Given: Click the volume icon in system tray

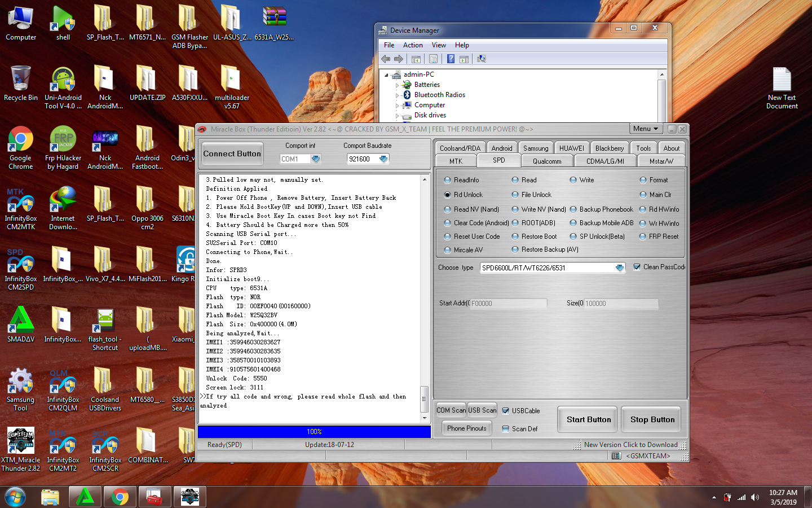Looking at the screenshot, I should [x=755, y=497].
